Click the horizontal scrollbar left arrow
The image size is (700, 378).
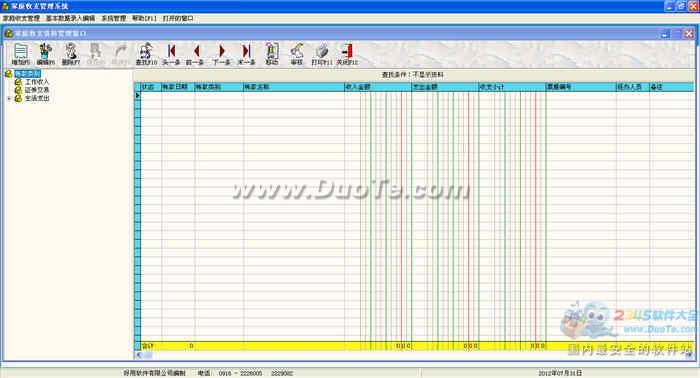(x=138, y=355)
